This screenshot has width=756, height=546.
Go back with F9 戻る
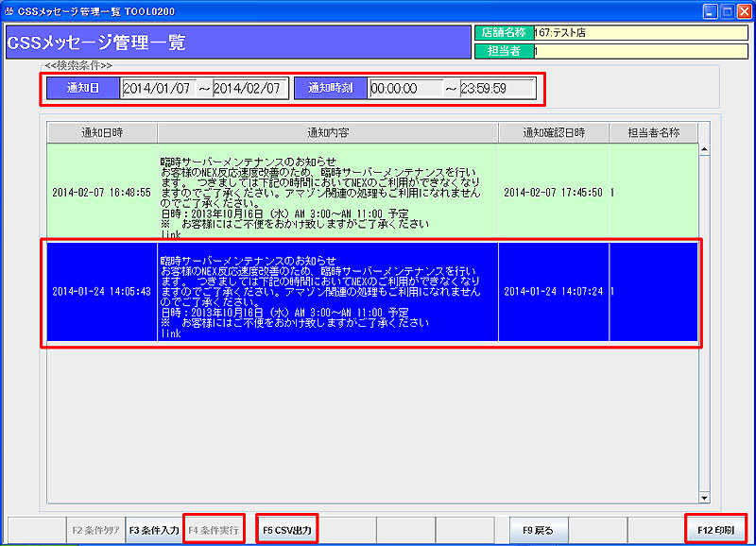538,530
